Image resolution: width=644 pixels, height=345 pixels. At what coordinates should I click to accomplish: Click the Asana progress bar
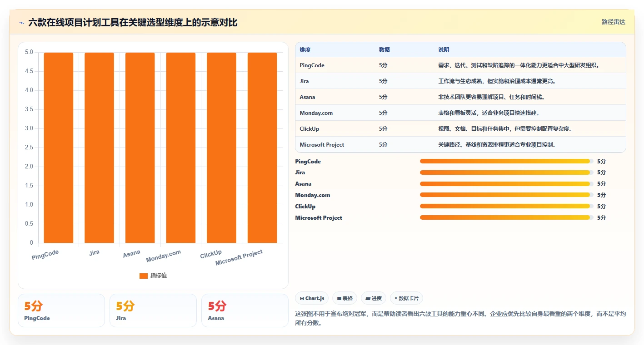pos(507,184)
